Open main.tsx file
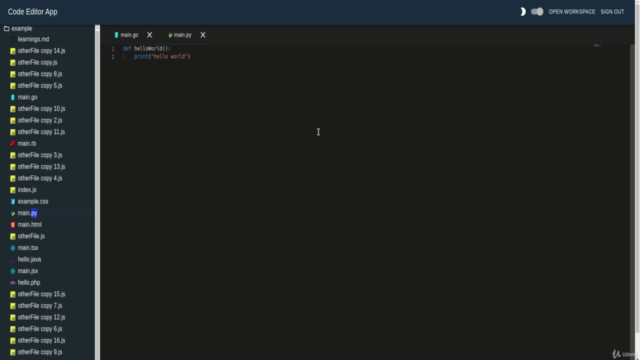Image resolution: width=640 pixels, height=360 pixels. [x=28, y=248]
